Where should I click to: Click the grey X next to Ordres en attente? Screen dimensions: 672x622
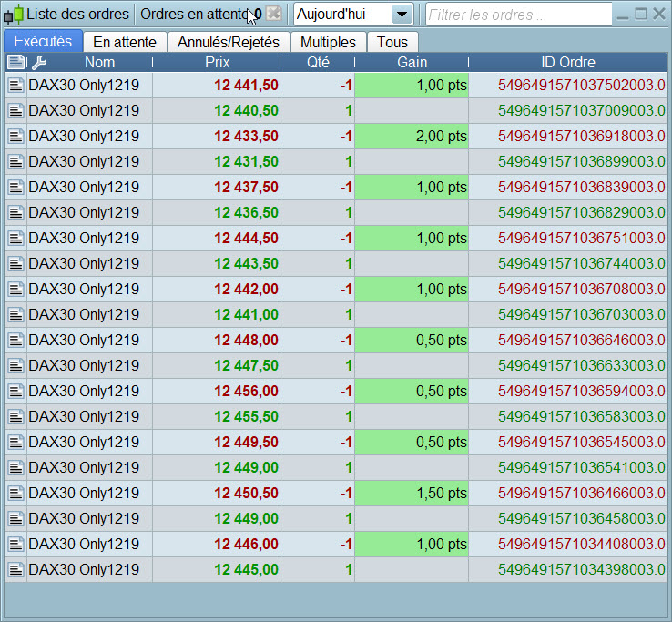(x=273, y=15)
